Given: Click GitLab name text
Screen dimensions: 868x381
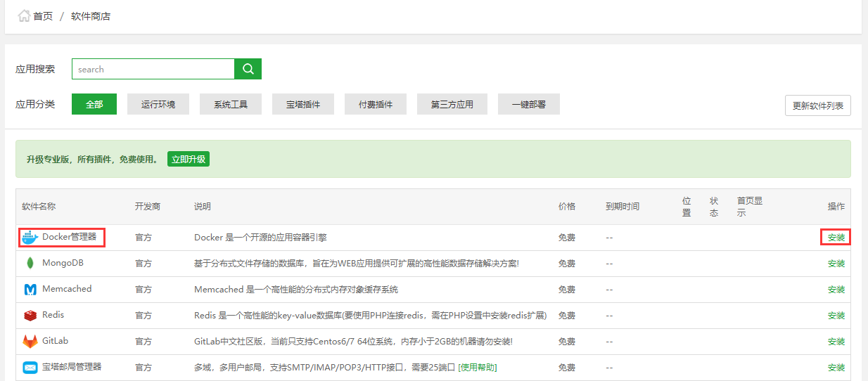Looking at the screenshot, I should click(x=55, y=341).
